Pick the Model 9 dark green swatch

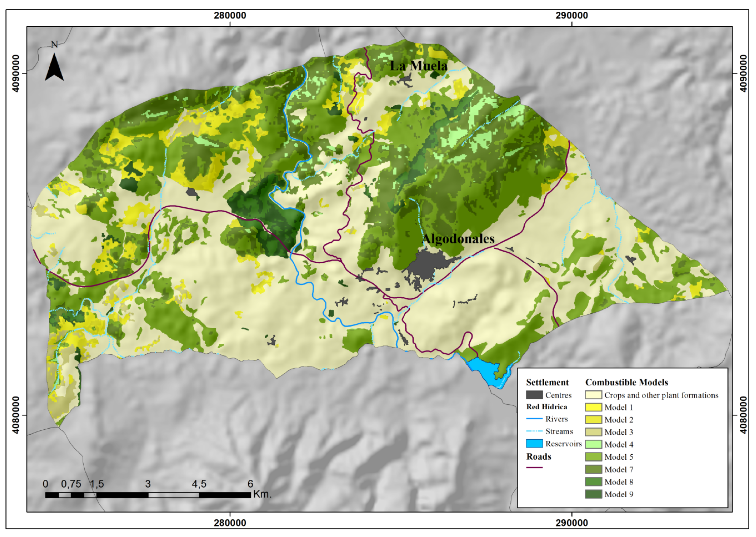pyautogui.click(x=593, y=494)
